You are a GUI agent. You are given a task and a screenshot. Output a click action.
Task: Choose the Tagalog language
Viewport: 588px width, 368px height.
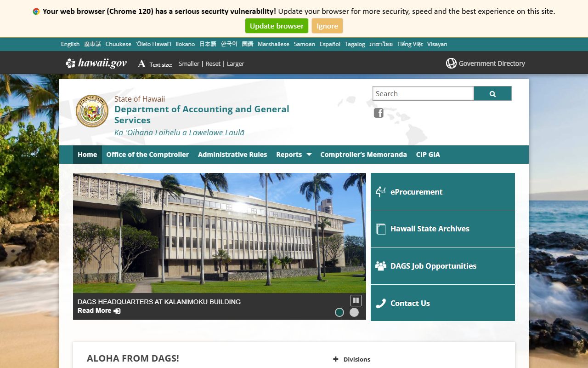pyautogui.click(x=355, y=44)
